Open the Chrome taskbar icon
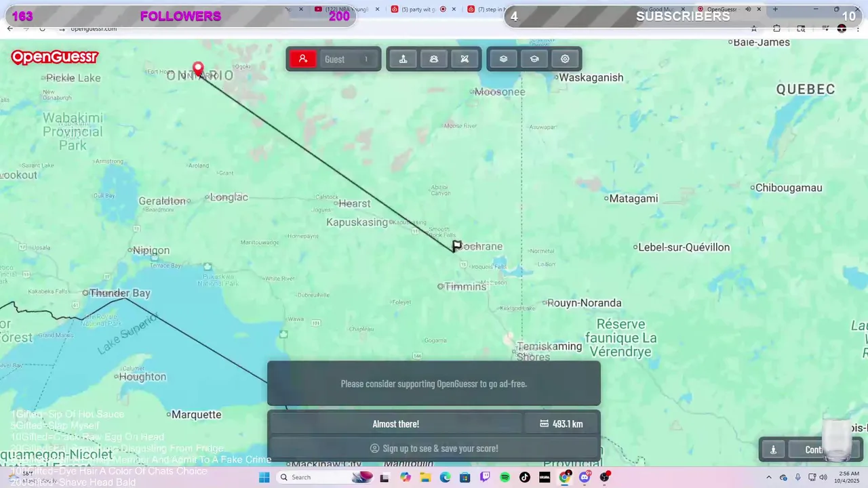Screen dimensions: 868x488 coord(565,477)
